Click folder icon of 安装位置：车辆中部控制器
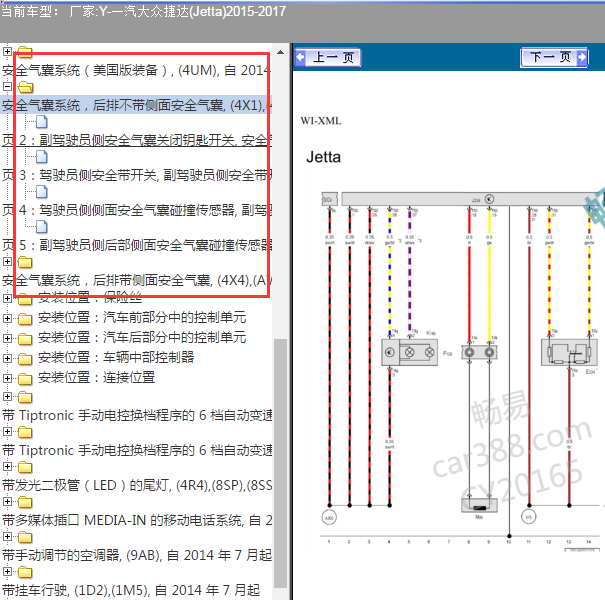 [25, 359]
